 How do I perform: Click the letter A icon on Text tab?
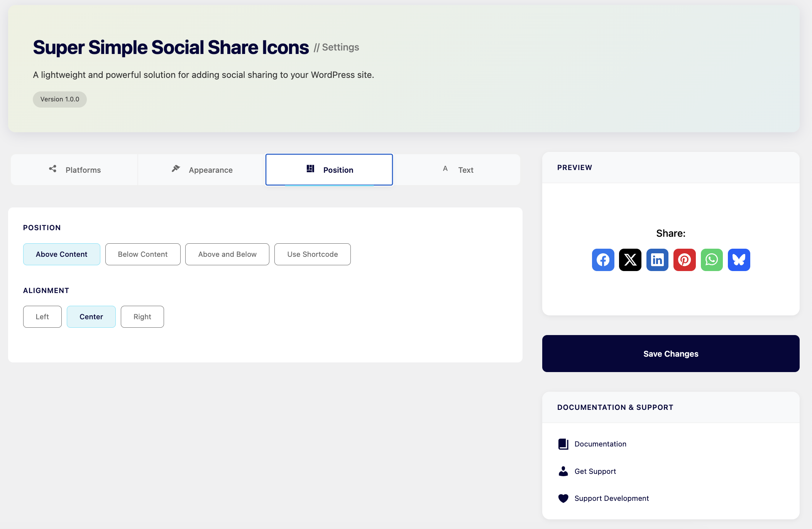tap(445, 168)
